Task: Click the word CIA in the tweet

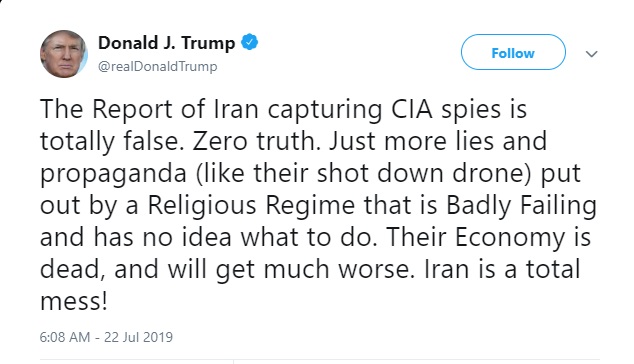Action: [x=412, y=109]
